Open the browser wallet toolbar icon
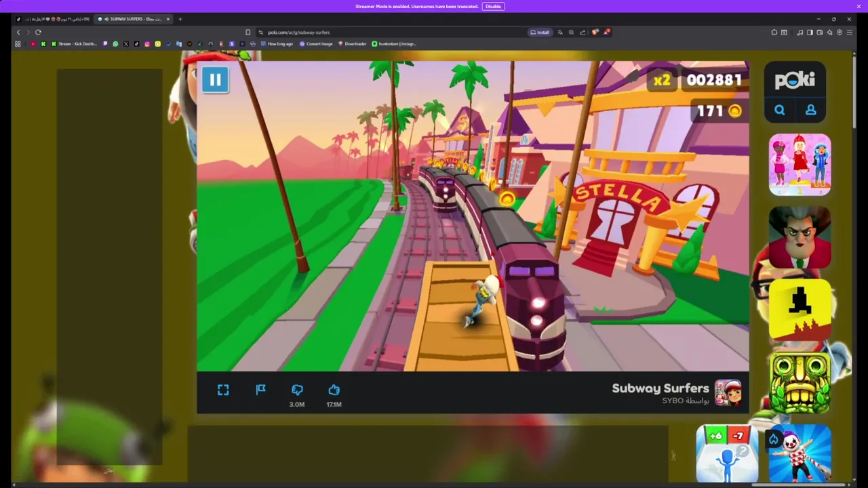 coord(819,32)
